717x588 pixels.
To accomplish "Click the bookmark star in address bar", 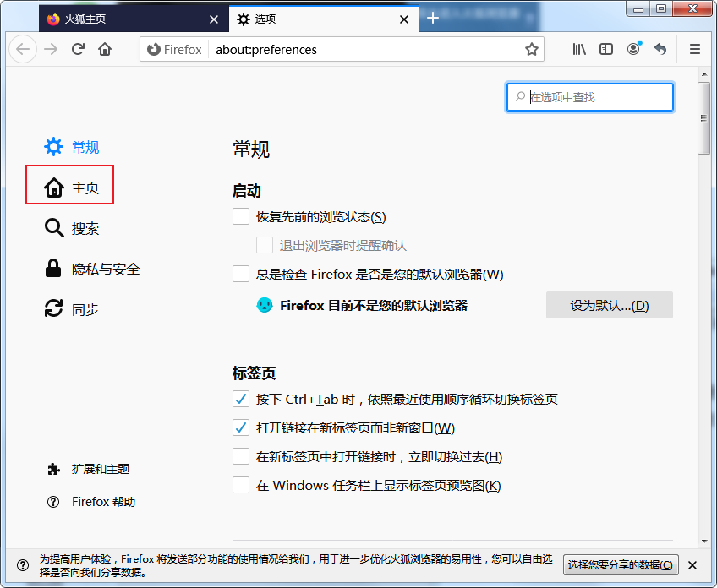I will pyautogui.click(x=532, y=49).
